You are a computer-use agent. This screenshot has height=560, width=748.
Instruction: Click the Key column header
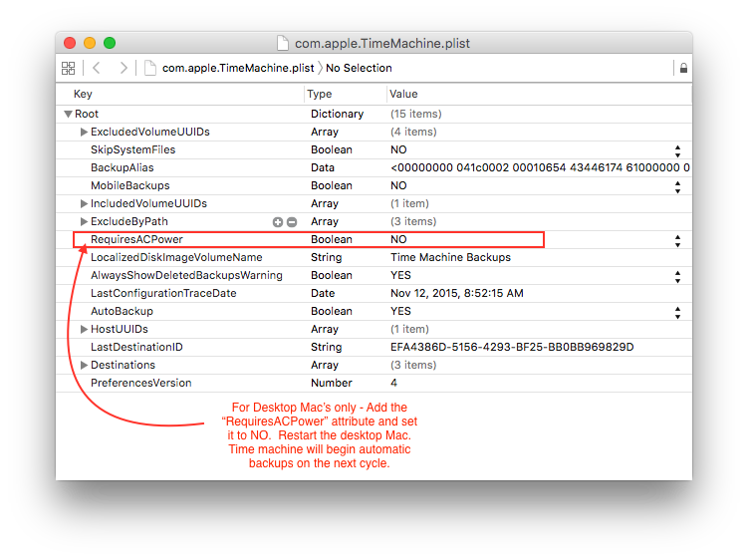click(83, 94)
